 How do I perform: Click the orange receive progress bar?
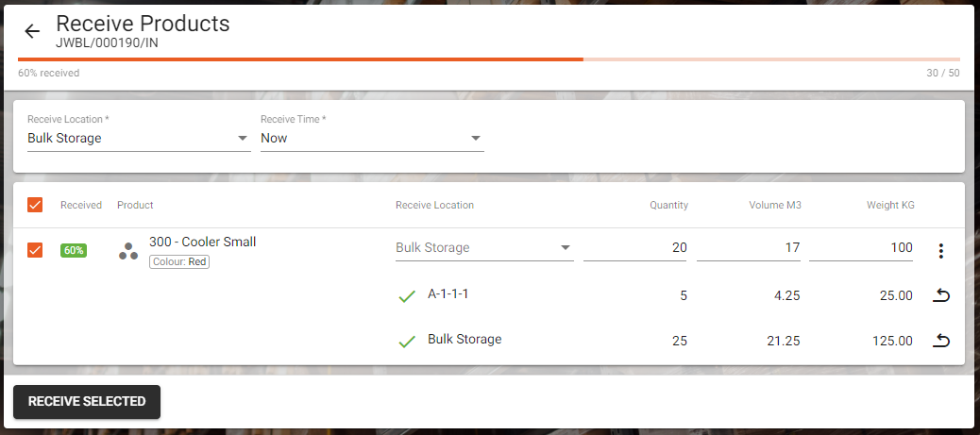tap(300, 59)
